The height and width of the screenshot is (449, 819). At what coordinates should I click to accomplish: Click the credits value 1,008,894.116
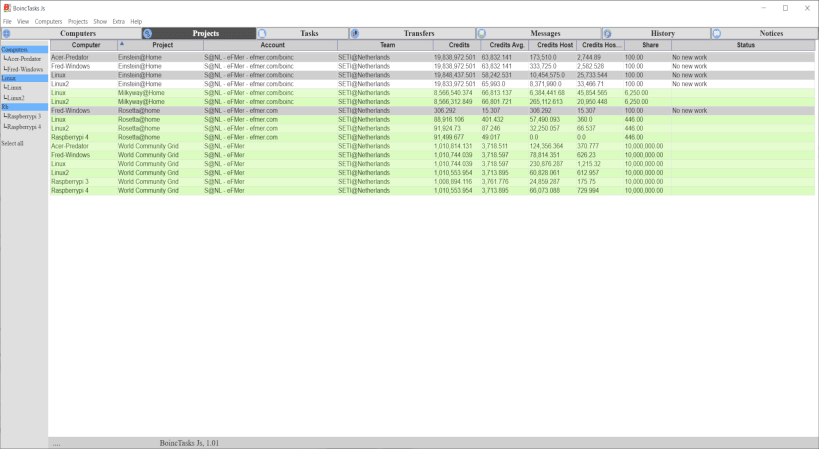453,182
